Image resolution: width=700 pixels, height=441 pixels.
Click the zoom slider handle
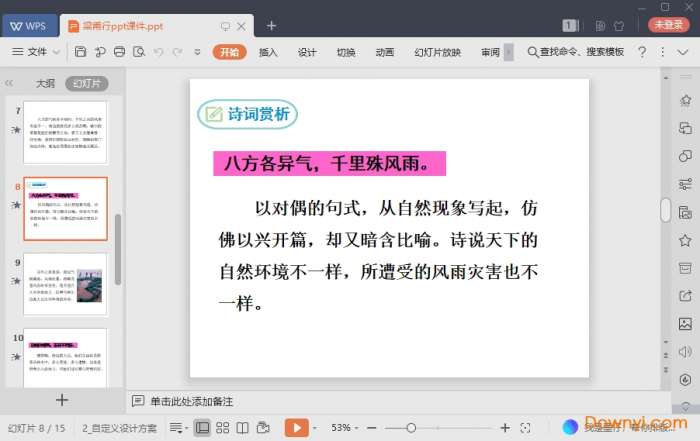click(x=411, y=428)
